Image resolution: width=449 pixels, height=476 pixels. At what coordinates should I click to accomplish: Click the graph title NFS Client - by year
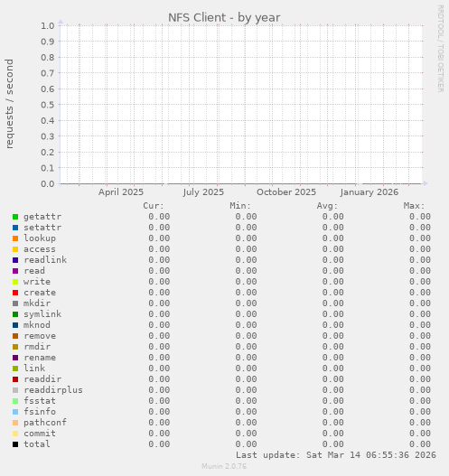[x=224, y=17]
